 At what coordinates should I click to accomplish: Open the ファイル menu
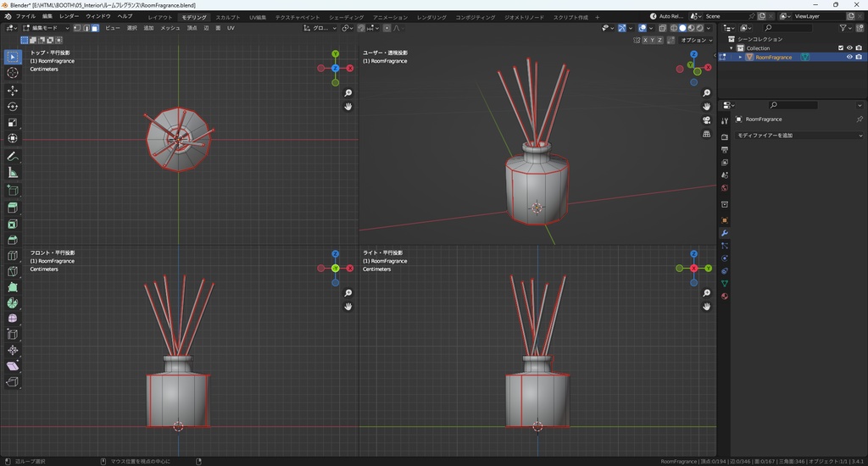[25, 16]
